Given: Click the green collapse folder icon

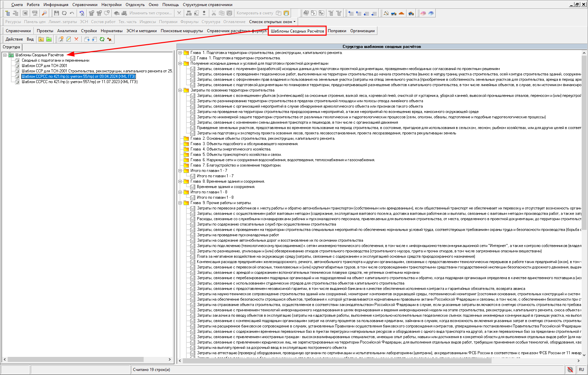Looking at the screenshot, I should (49, 39).
